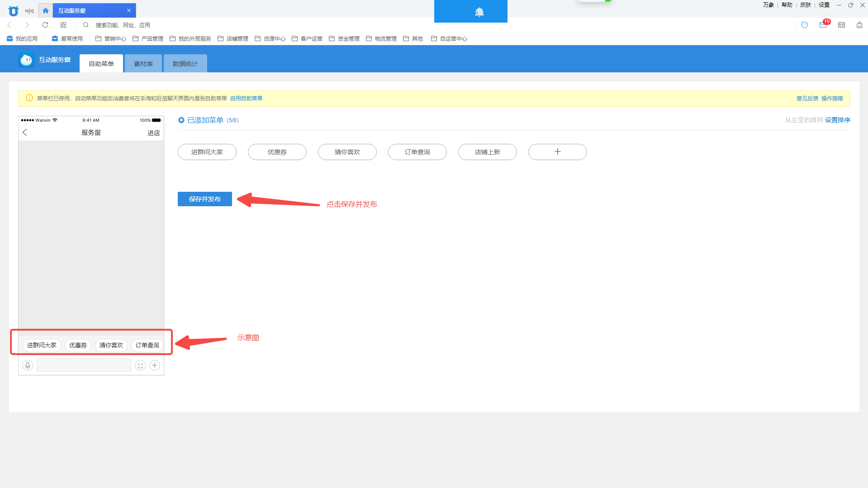Go back with the browser back arrow

point(9,25)
